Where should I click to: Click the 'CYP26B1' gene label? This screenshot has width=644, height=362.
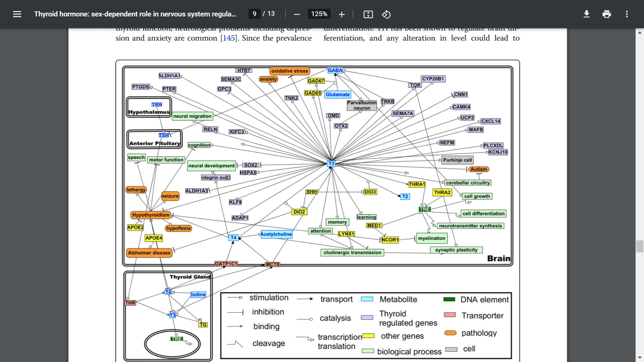[433, 79]
